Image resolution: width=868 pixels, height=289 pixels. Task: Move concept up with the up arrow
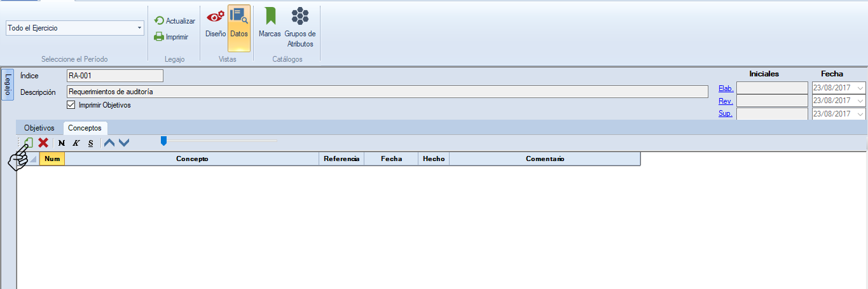(109, 143)
